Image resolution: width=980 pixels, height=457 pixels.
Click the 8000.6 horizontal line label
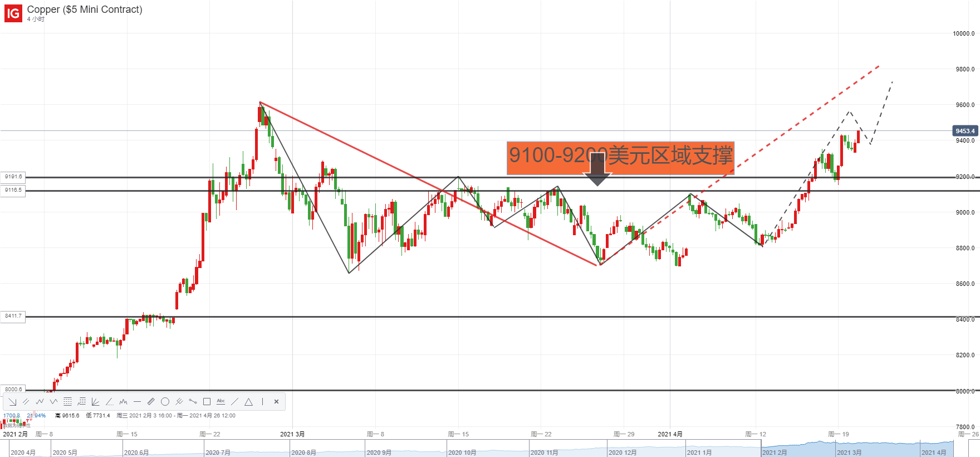pyautogui.click(x=13, y=389)
